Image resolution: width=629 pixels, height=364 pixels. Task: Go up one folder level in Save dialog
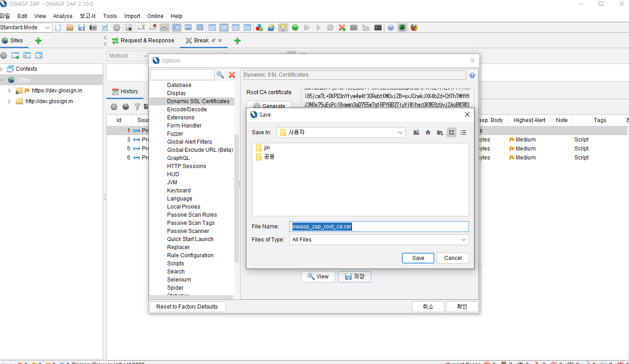tap(416, 132)
